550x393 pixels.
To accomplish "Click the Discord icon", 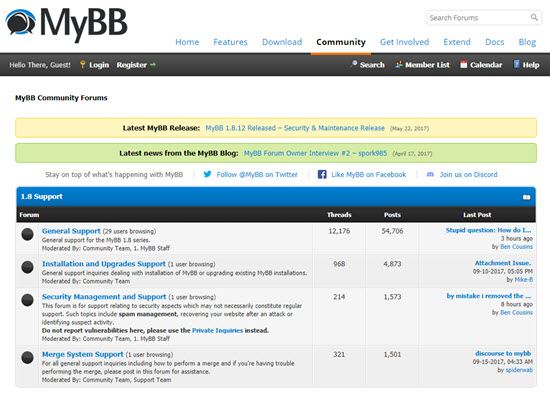I will (430, 174).
